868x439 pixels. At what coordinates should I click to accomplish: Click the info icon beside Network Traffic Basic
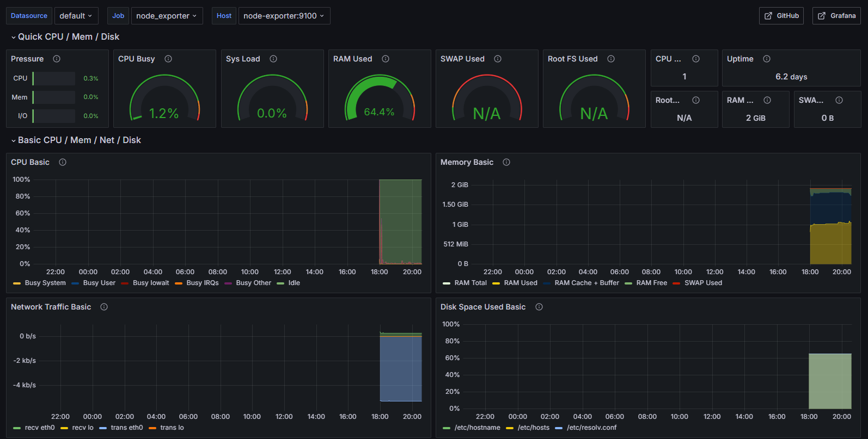tap(104, 307)
